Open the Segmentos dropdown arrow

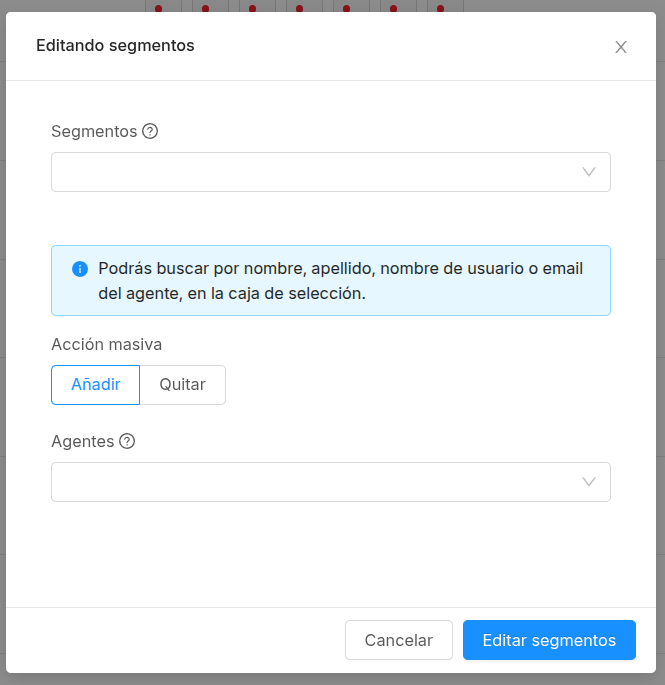(x=589, y=172)
